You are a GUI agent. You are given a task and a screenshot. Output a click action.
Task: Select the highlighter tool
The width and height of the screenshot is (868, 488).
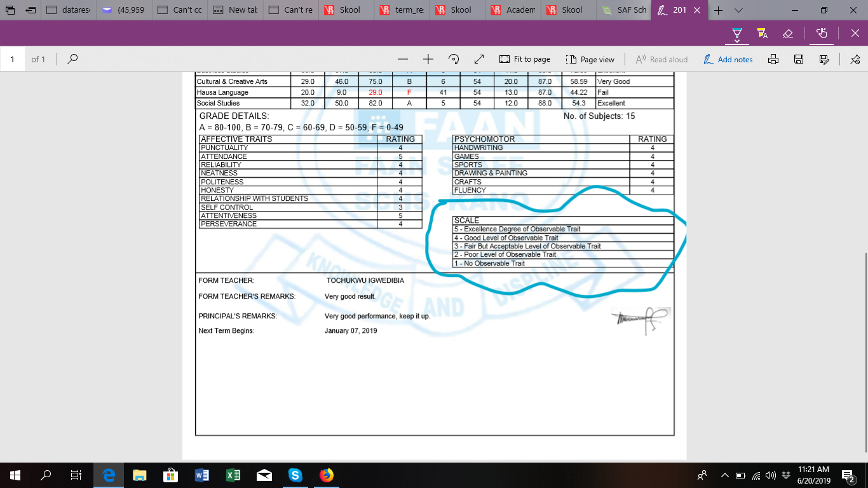(761, 34)
